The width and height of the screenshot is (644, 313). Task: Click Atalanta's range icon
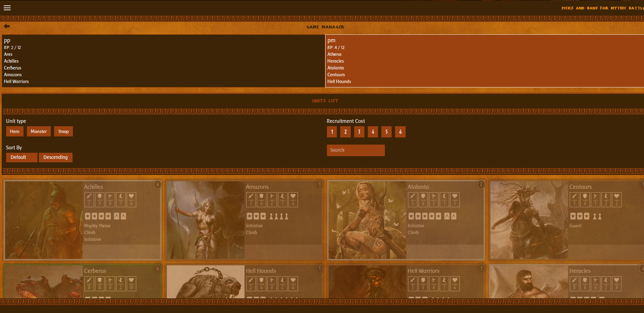[434, 200]
